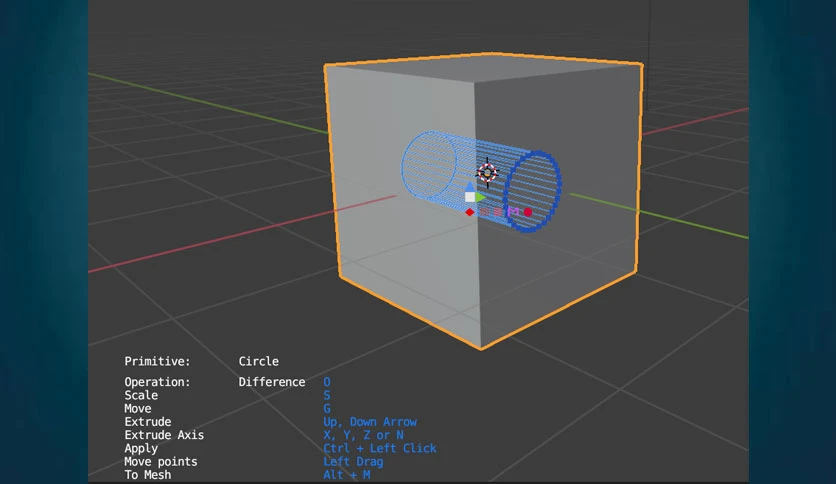The width and height of the screenshot is (836, 484).
Task: Click the red circle gizmo handle
Action: (x=528, y=212)
